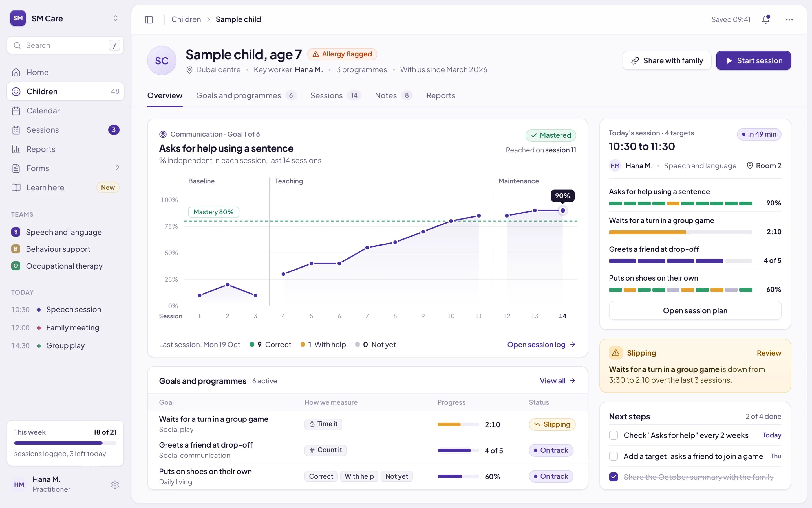This screenshot has width=812, height=508.
Task: Tick 'Add a target' next step checkbox
Action: (613, 456)
